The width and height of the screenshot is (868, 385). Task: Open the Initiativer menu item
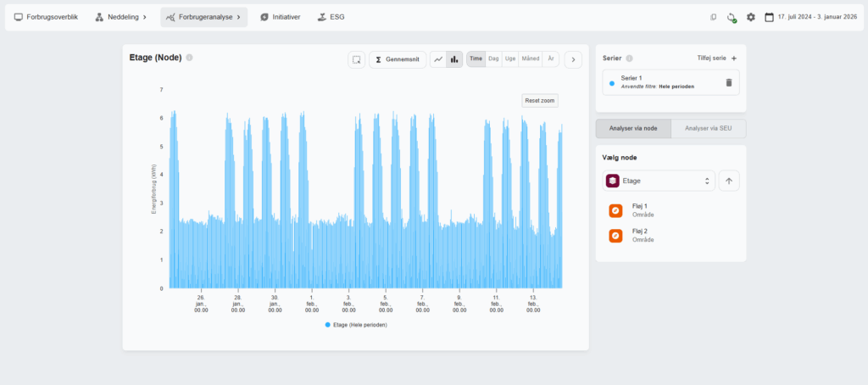[280, 17]
